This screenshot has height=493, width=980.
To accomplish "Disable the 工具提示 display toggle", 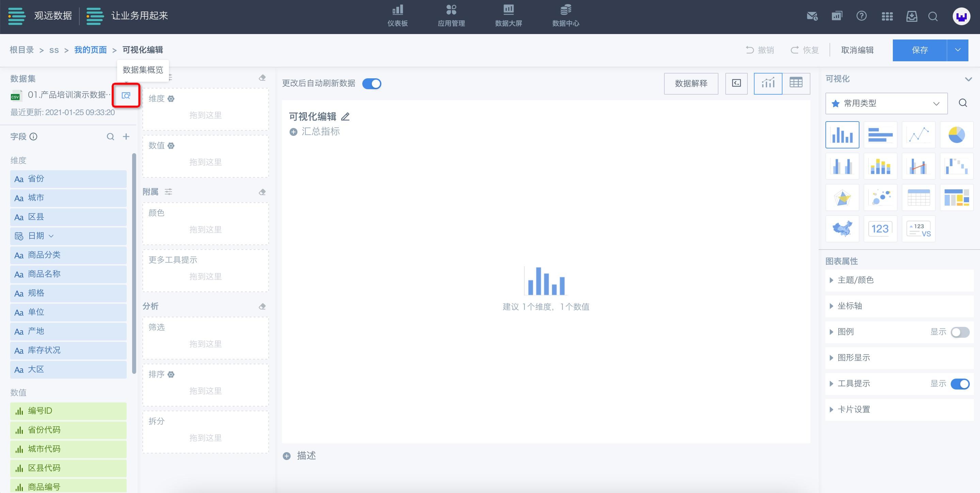I will click(960, 384).
